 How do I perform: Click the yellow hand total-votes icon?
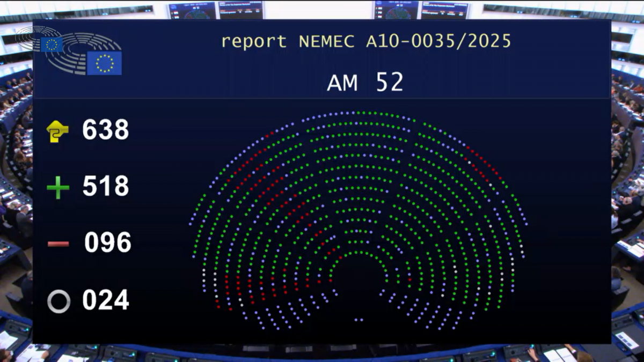[x=58, y=131]
